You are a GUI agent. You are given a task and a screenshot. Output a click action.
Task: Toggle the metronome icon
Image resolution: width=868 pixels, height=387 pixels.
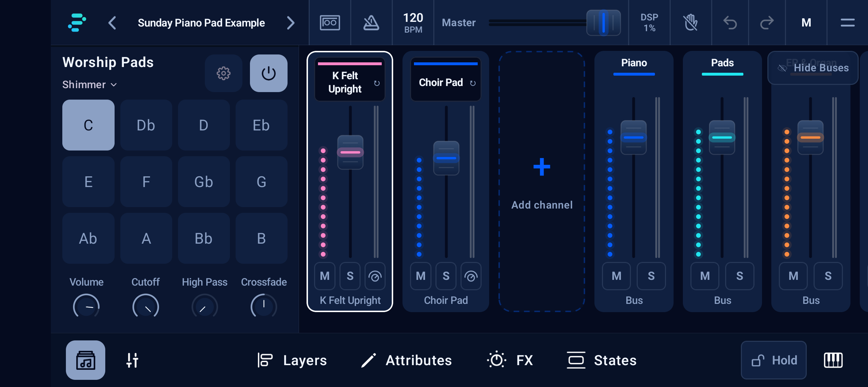371,23
